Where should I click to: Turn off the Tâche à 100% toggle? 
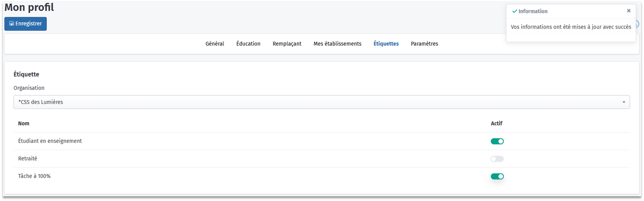point(497,176)
